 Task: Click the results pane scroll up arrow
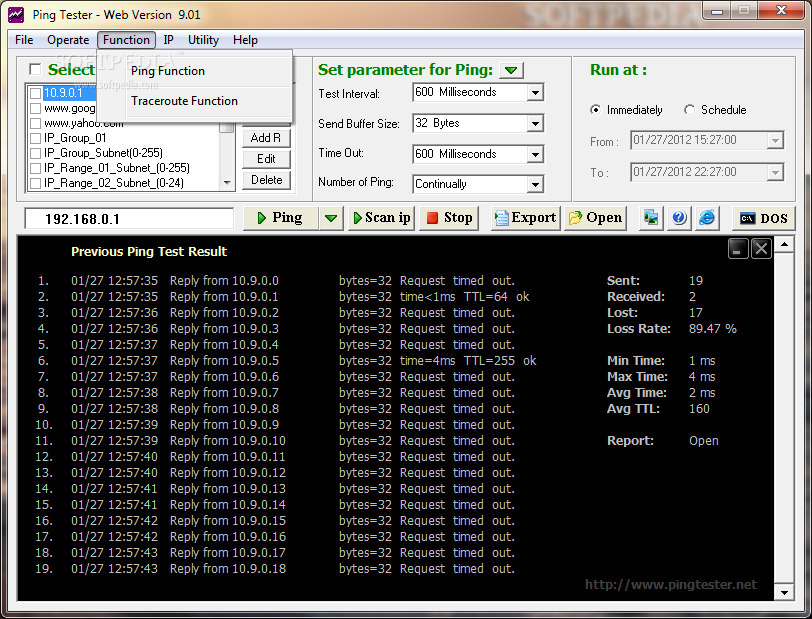785,244
